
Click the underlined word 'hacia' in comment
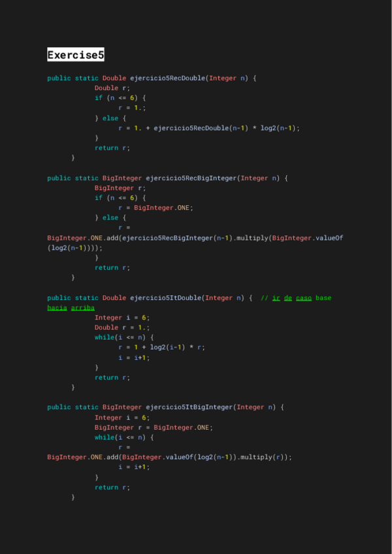point(57,308)
